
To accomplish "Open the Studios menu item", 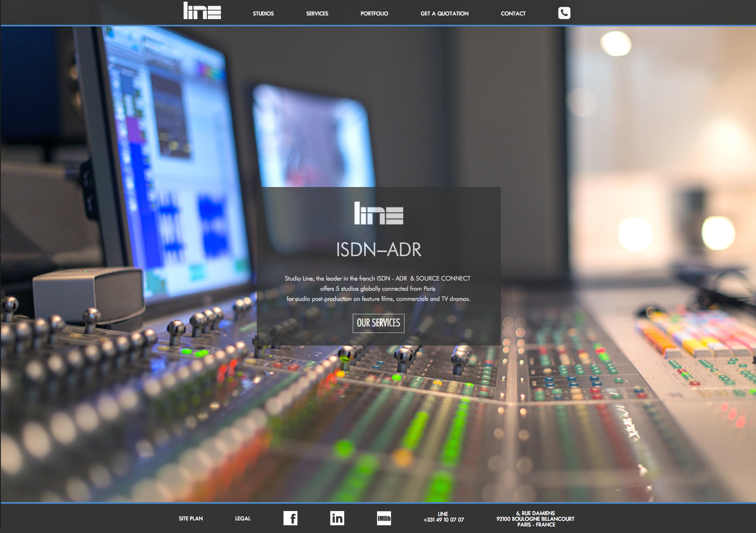I will 263,13.
